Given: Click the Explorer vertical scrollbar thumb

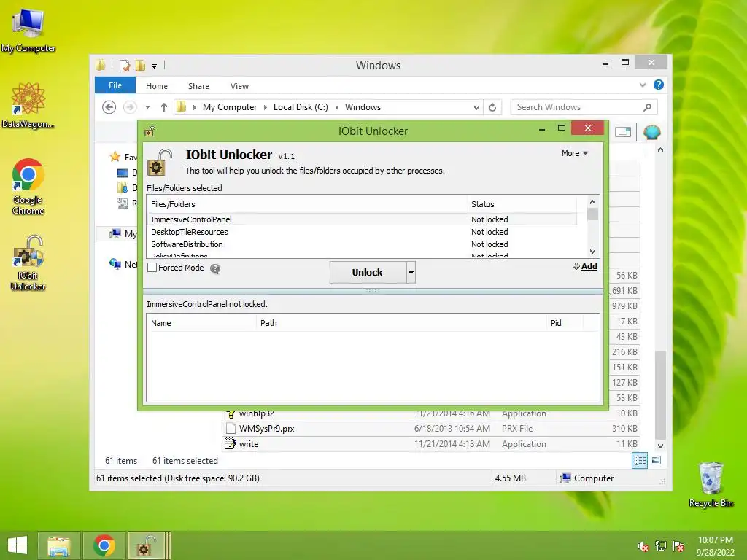Looking at the screenshot, I should point(660,395).
